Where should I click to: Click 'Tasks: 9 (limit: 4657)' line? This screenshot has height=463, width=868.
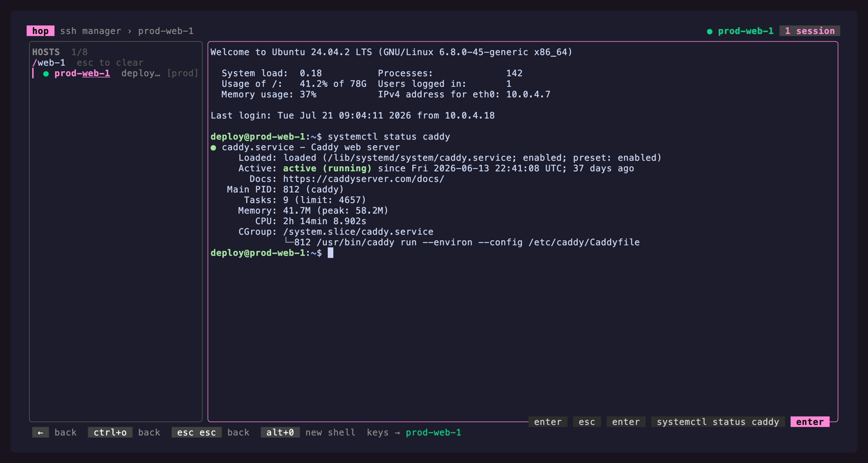point(305,200)
